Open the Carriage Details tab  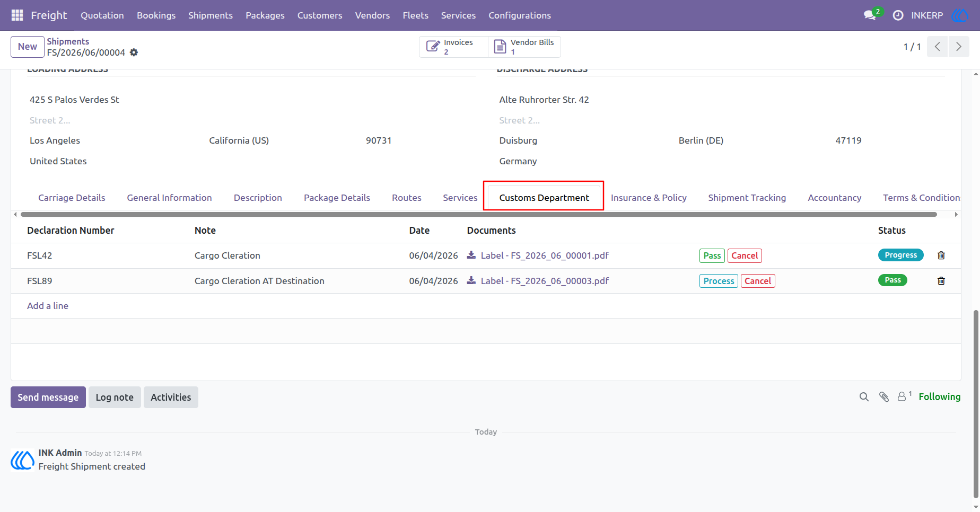click(x=72, y=198)
